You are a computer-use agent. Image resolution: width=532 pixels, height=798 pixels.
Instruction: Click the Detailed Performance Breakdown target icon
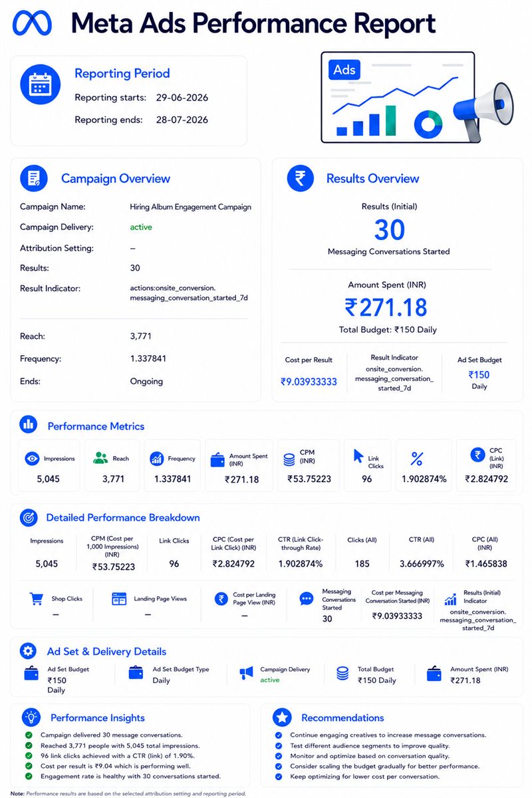tap(29, 517)
